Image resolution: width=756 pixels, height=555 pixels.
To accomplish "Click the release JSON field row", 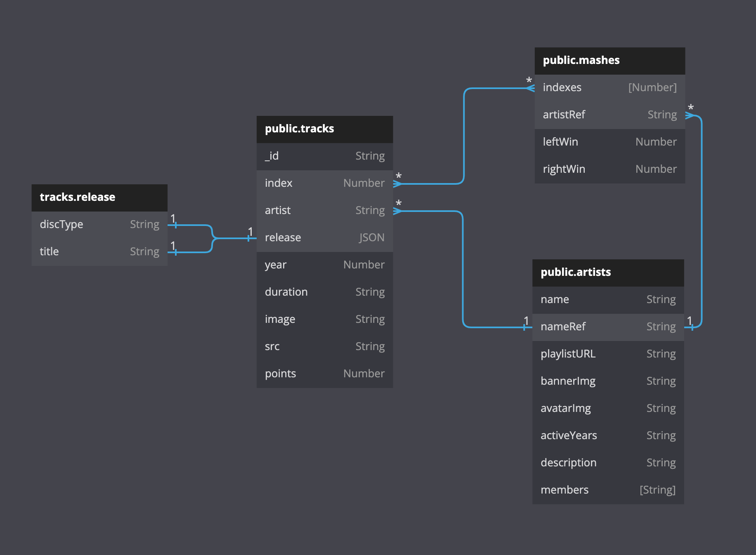I will tap(324, 238).
